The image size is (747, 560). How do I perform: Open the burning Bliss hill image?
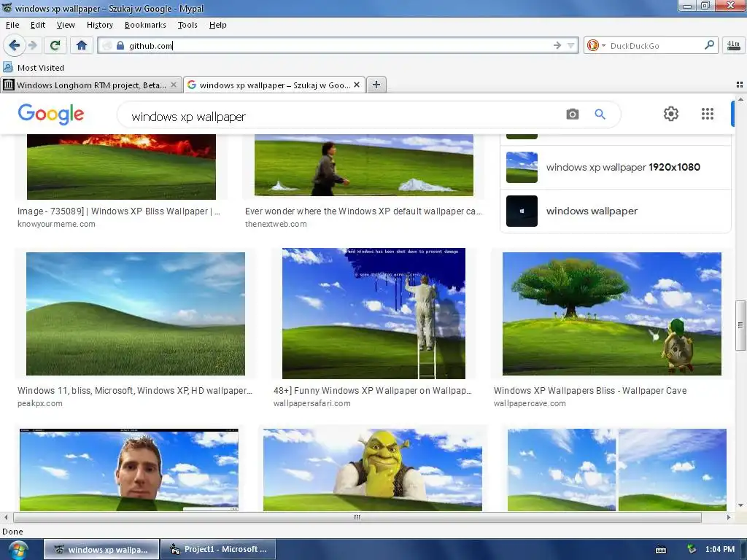pos(122,167)
